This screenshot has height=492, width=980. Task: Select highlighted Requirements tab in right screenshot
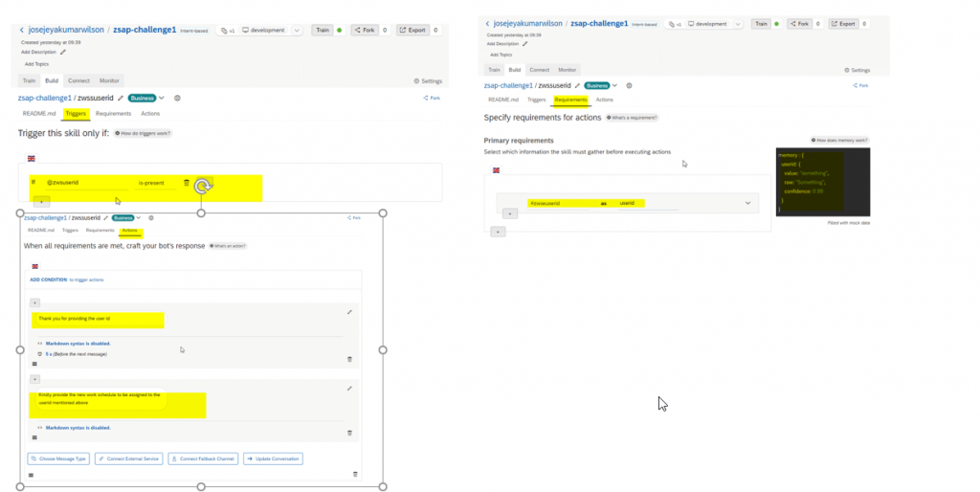pyautogui.click(x=570, y=100)
